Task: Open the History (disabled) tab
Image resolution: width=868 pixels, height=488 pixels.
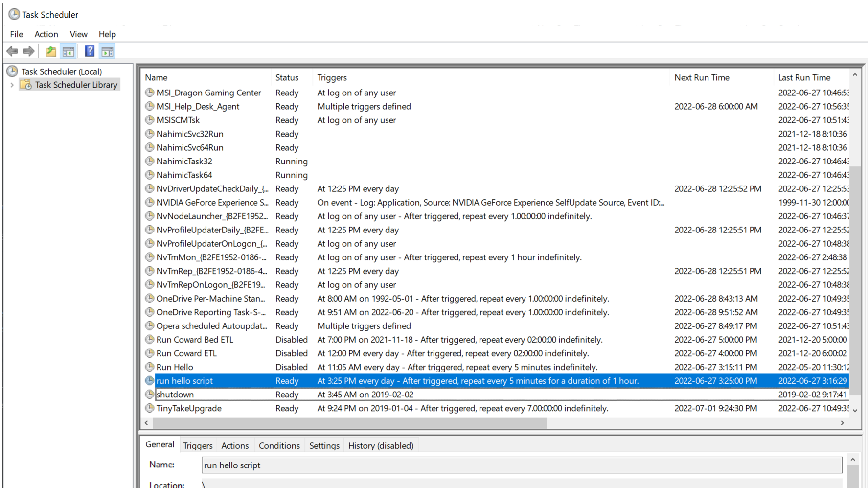Action: (381, 445)
